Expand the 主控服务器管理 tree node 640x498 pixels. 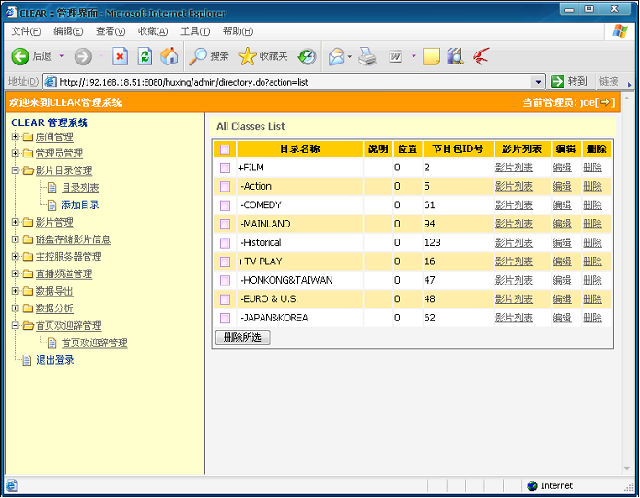15,256
